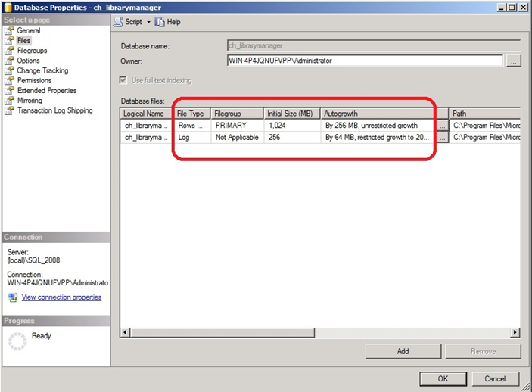Image resolution: width=532 pixels, height=392 pixels.
Task: Click the Transaction Log Shipping page icon
Action: tap(10, 110)
